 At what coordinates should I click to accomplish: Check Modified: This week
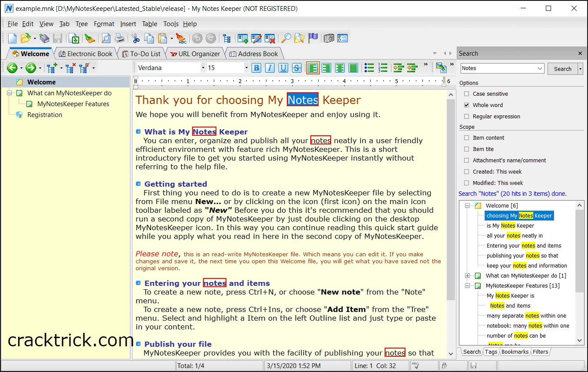click(467, 183)
